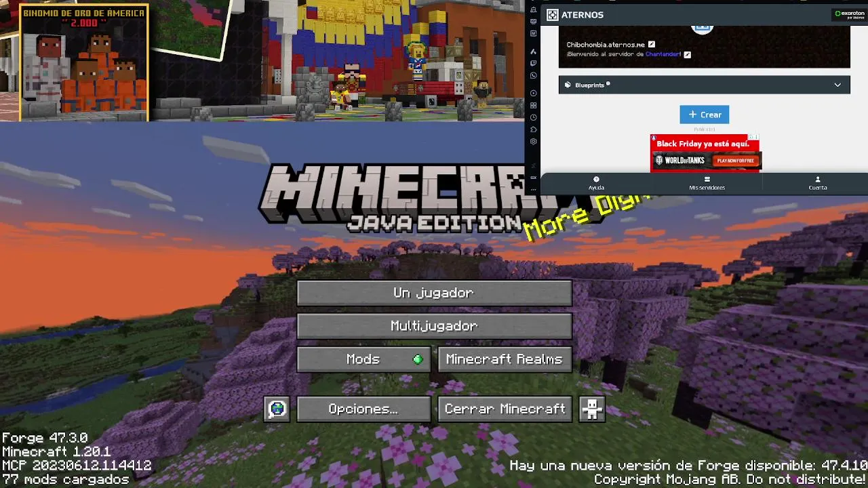Click the Black Friday ya está aquí banner
Image resolution: width=868 pixels, height=488 pixels.
coord(703,144)
